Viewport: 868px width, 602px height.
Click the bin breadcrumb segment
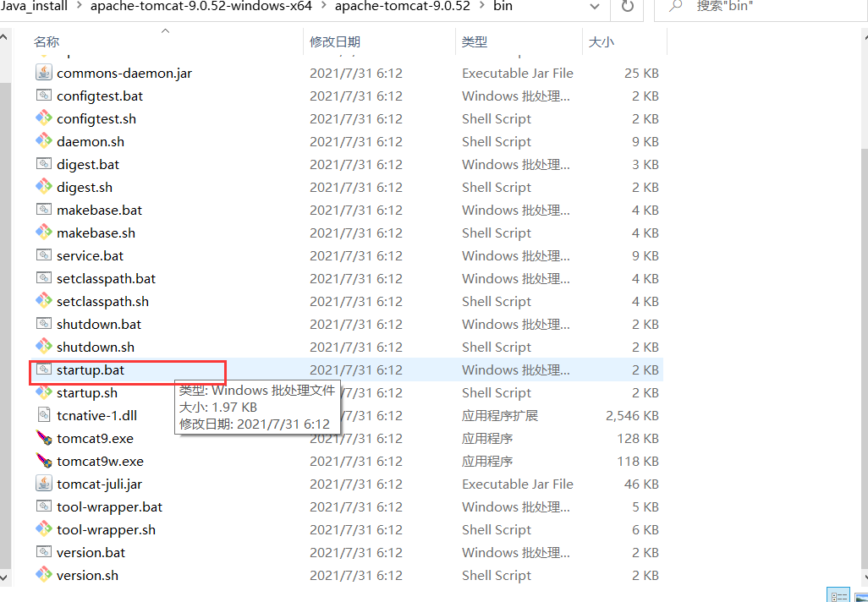[503, 7]
